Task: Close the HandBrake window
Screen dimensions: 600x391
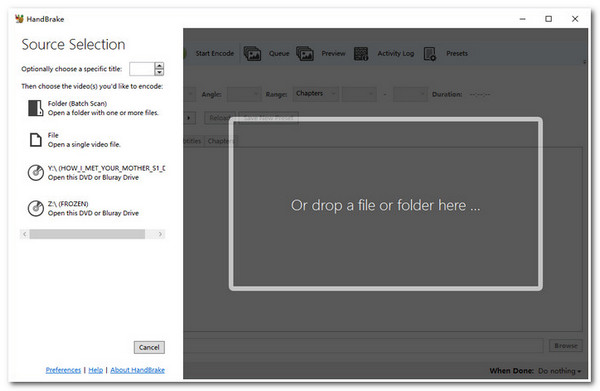Action: point(575,19)
